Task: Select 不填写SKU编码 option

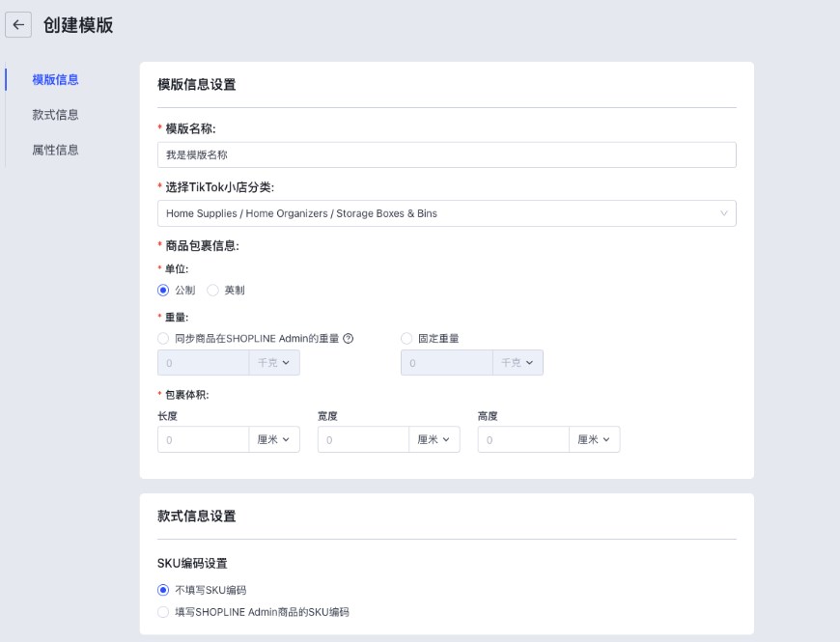Action: tap(163, 590)
